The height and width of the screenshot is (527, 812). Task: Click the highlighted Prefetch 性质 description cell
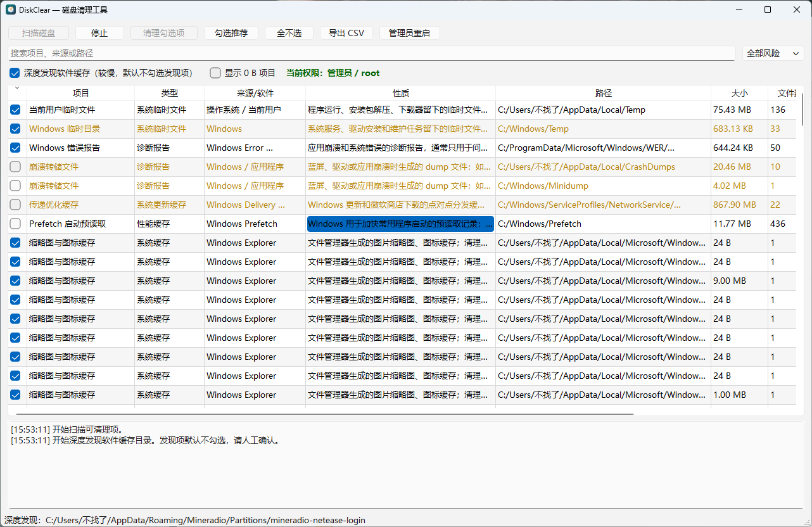point(400,224)
